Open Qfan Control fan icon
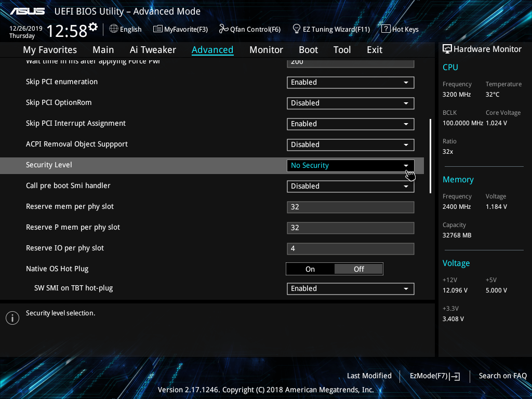Screen dimensions: 532x399 click(223, 29)
